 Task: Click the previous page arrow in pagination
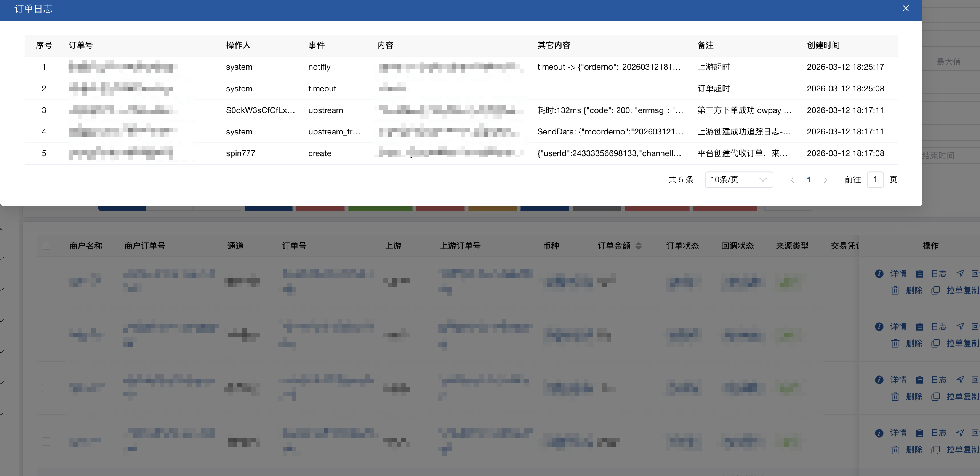pyautogui.click(x=792, y=180)
